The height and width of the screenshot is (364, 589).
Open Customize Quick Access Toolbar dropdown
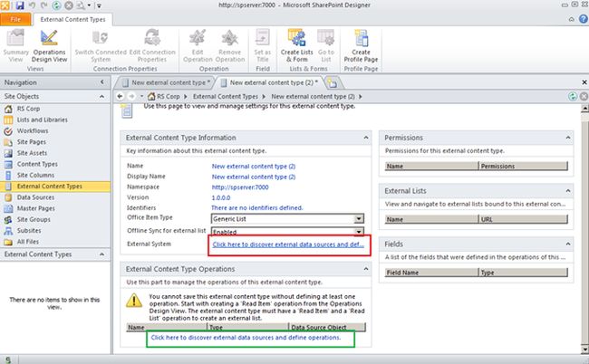pyautogui.click(x=99, y=5)
